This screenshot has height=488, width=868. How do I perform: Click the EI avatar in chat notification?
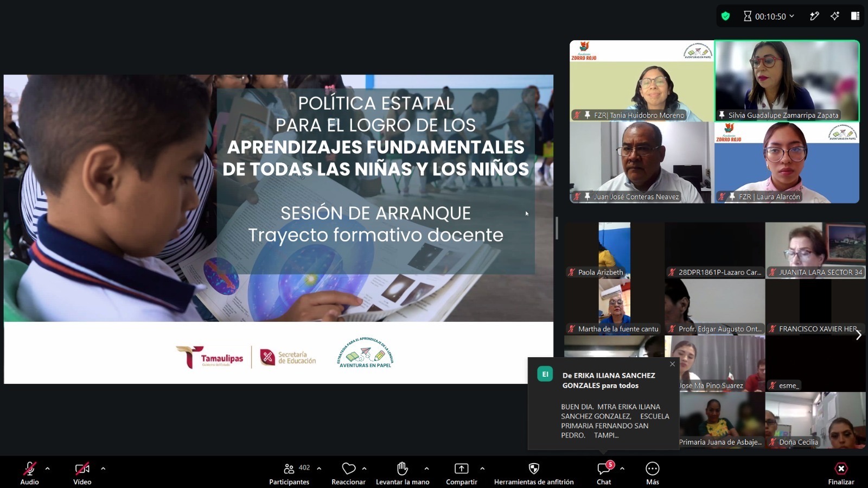(545, 374)
